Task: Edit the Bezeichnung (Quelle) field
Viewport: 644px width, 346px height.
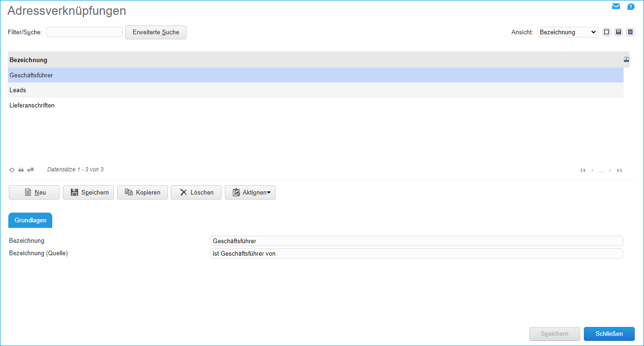Action: click(416, 253)
